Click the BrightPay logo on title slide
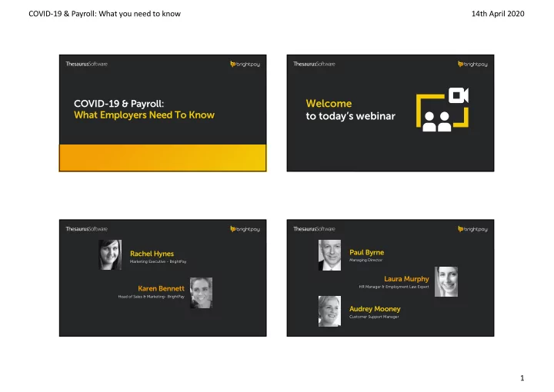Viewport: 554px width, 392px height. click(x=245, y=64)
